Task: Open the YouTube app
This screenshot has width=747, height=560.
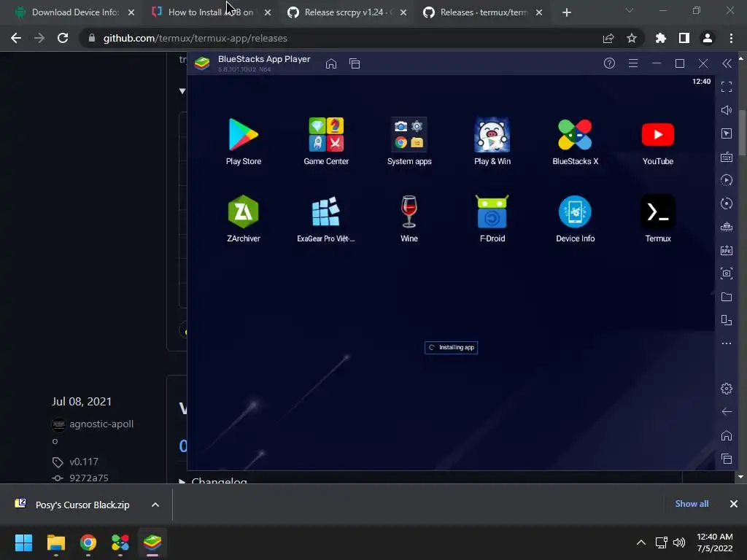Action: pyautogui.click(x=658, y=141)
